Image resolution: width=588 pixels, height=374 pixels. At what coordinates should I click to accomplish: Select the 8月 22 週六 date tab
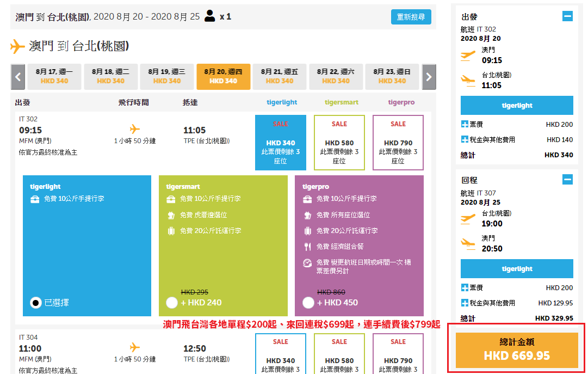point(336,77)
